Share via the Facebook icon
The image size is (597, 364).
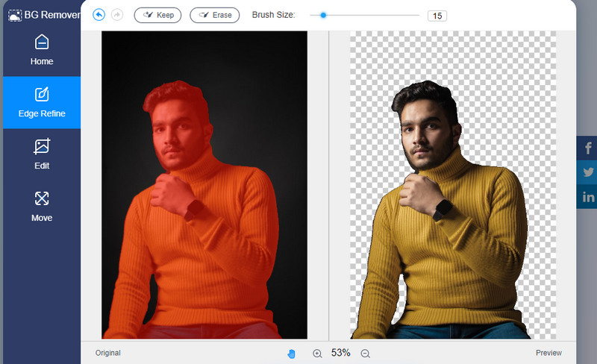click(588, 148)
